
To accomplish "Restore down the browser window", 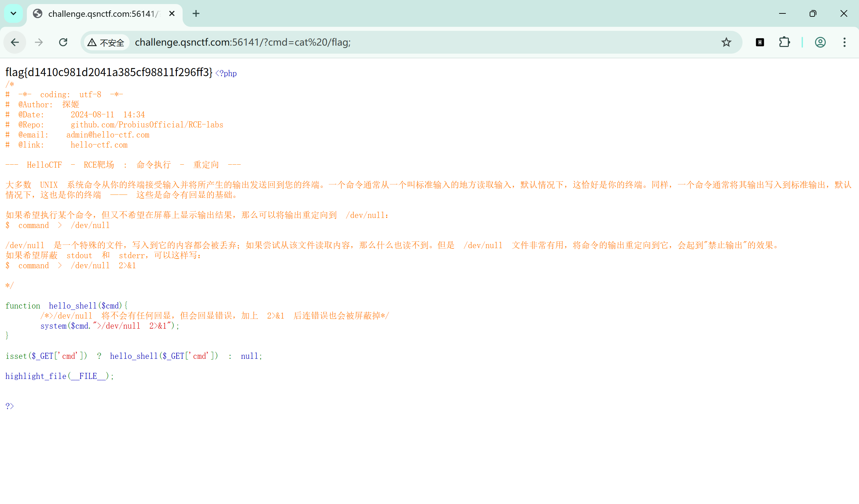I will (x=813, y=14).
